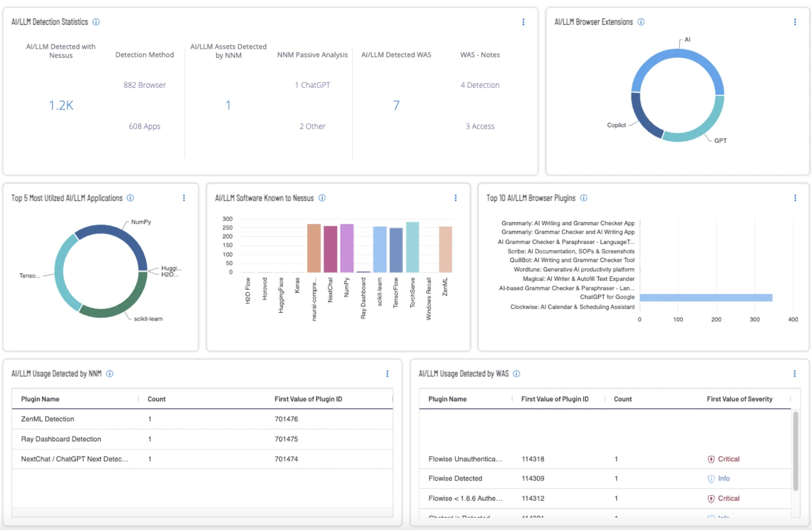Sort WAS table by Count column header
The width and height of the screenshot is (812, 530).
[623, 399]
